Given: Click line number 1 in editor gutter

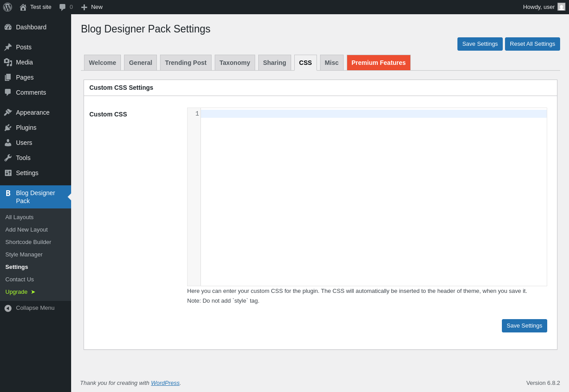Looking at the screenshot, I should tap(197, 114).
